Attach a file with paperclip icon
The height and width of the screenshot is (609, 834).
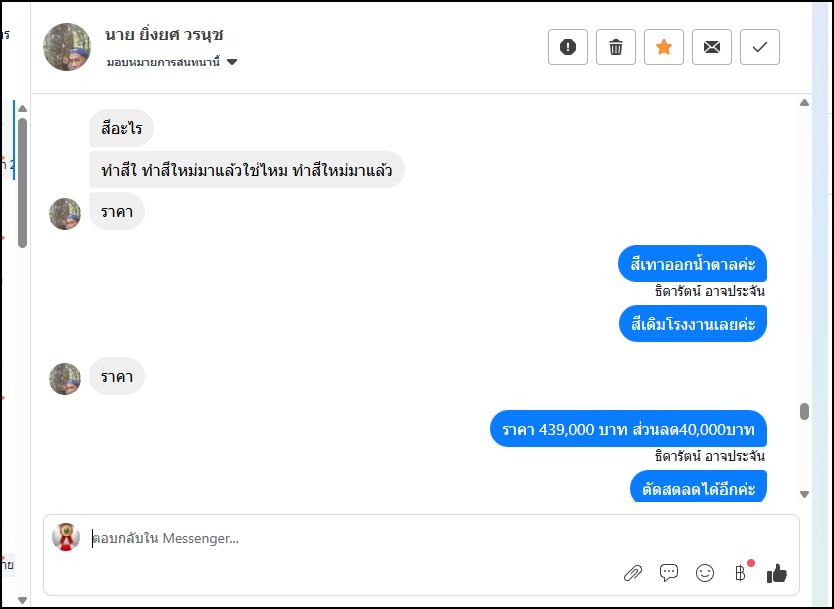[x=633, y=573]
